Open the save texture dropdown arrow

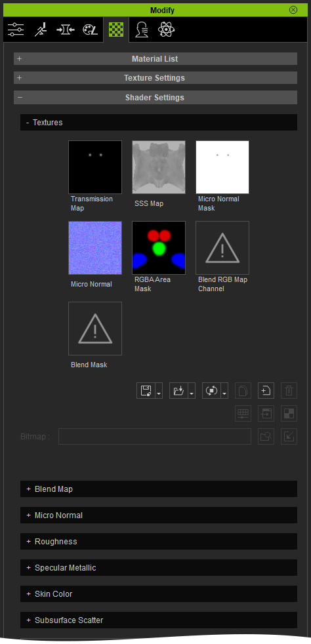(x=159, y=391)
